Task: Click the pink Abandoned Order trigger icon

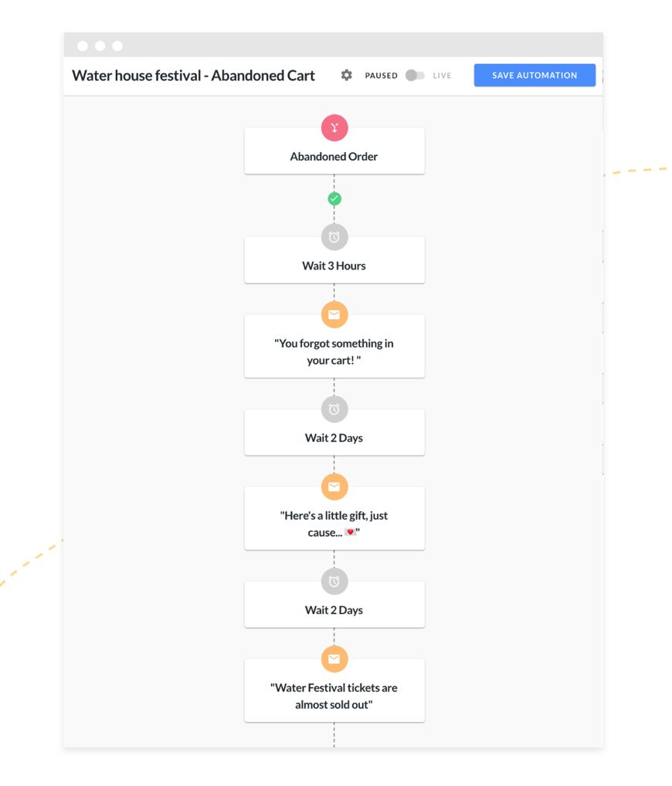Action: pos(334,128)
